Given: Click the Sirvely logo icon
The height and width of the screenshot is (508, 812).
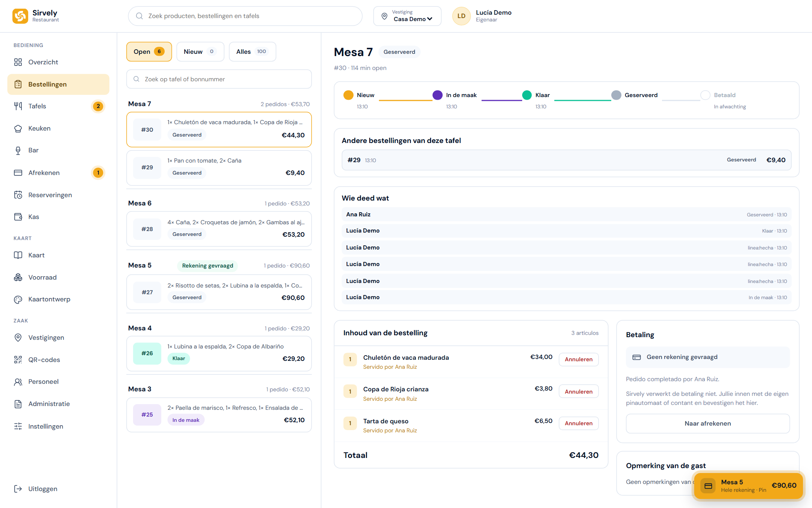Looking at the screenshot, I should tap(20, 16).
